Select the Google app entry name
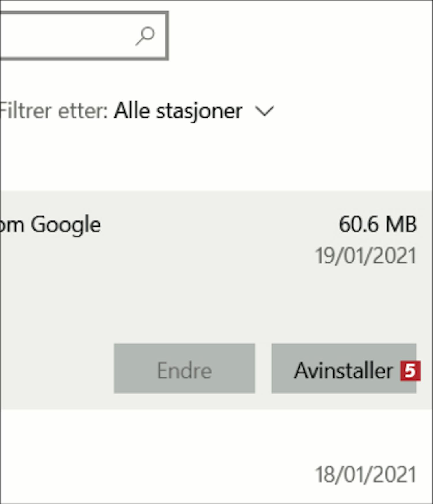This screenshot has width=433, height=504. 51,225
